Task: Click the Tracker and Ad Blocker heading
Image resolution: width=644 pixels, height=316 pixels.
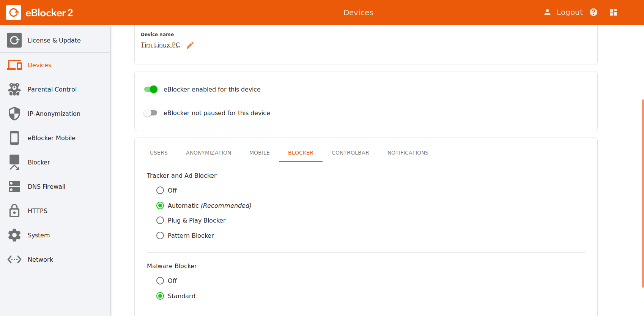Action: point(182,175)
